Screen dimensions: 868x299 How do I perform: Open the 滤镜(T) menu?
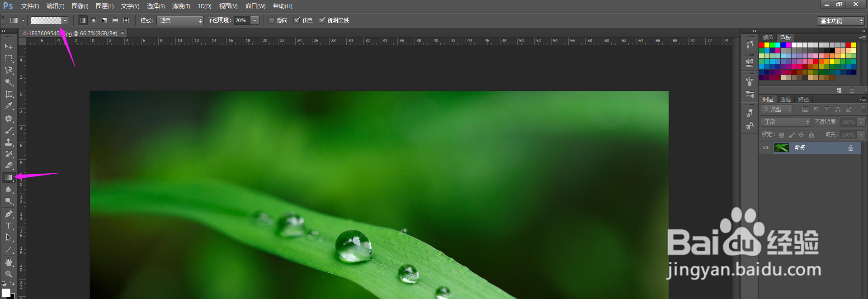coord(181,6)
